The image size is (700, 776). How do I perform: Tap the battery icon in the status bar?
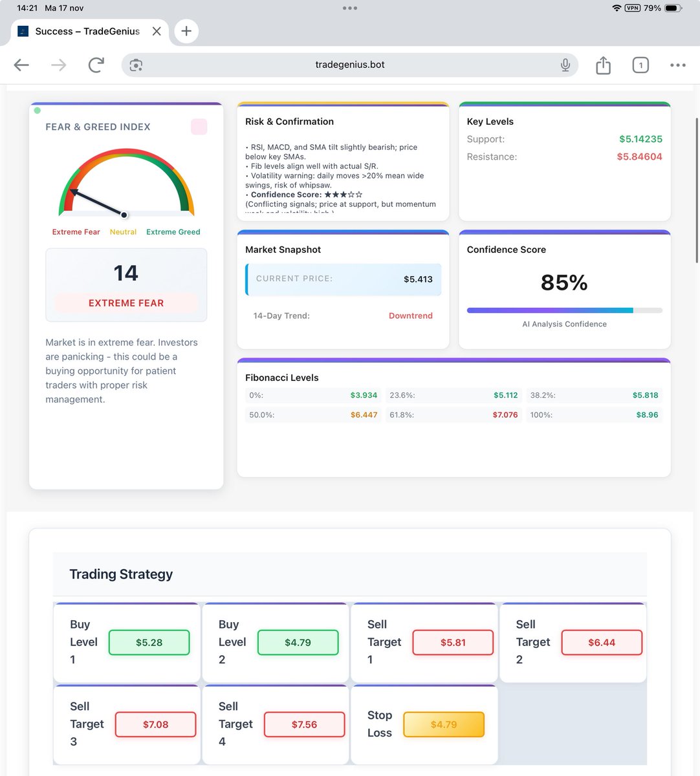tap(673, 8)
